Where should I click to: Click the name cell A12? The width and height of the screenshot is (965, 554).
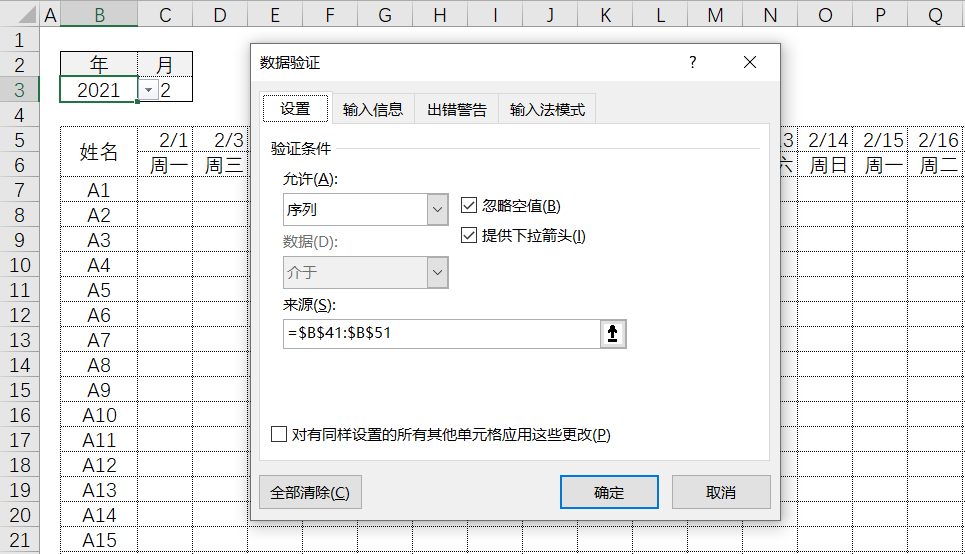(98, 465)
